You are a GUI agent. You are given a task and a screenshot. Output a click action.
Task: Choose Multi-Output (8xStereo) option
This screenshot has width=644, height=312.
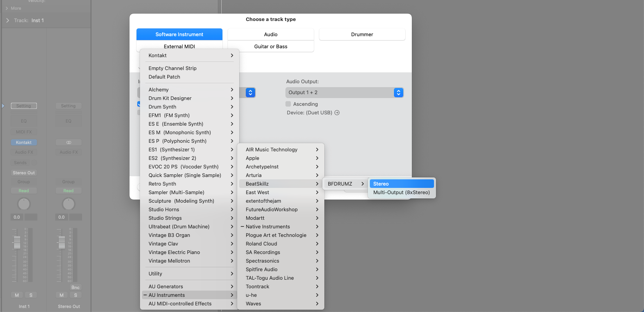pyautogui.click(x=402, y=192)
